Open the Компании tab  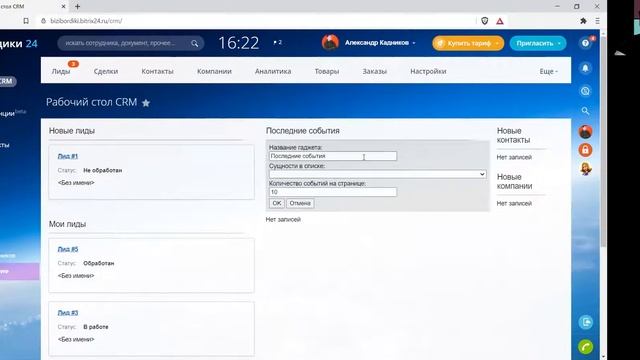[x=214, y=71]
